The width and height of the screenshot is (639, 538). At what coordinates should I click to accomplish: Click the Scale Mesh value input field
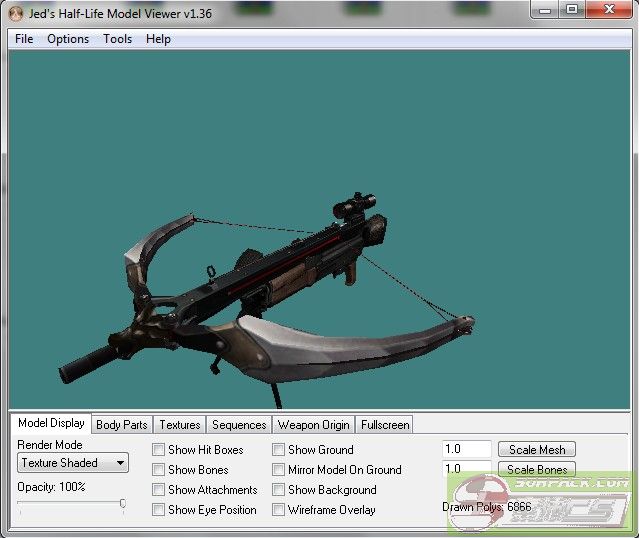pyautogui.click(x=466, y=450)
